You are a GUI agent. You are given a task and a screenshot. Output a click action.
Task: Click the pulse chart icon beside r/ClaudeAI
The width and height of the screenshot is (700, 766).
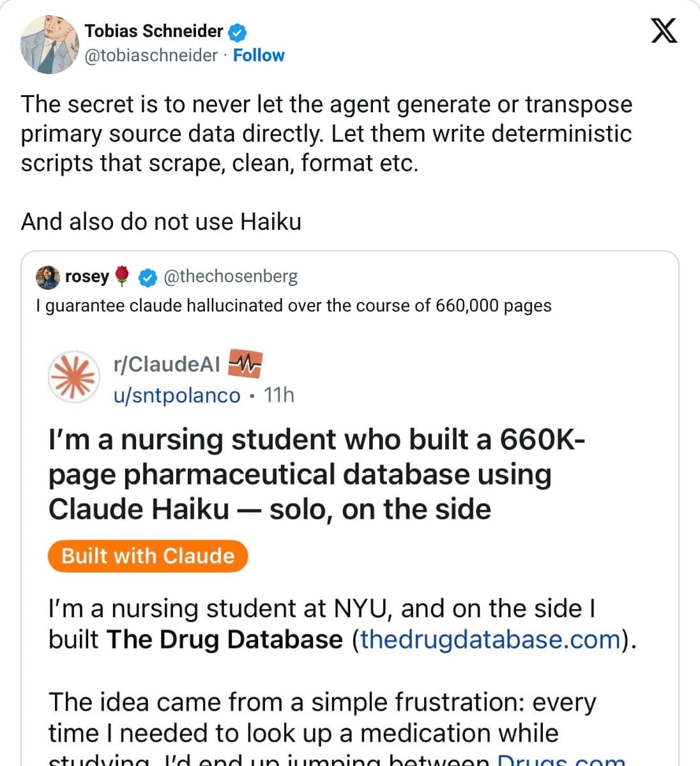pos(245,364)
